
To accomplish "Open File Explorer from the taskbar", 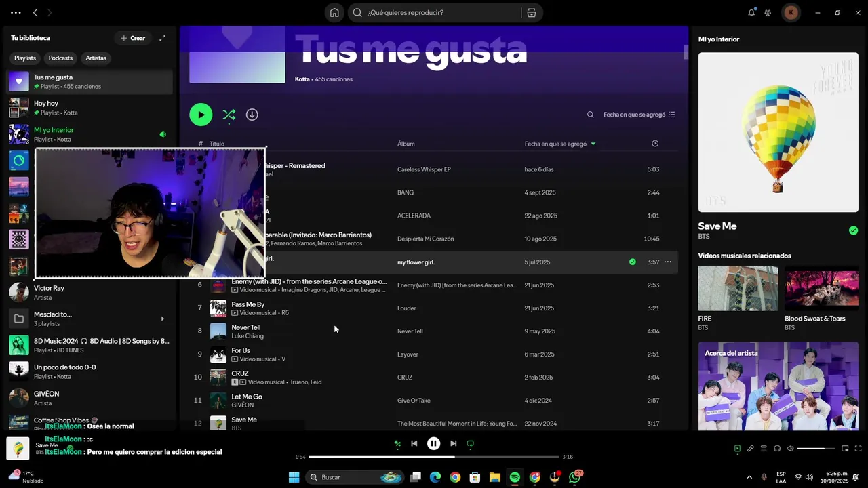I will 495,477.
